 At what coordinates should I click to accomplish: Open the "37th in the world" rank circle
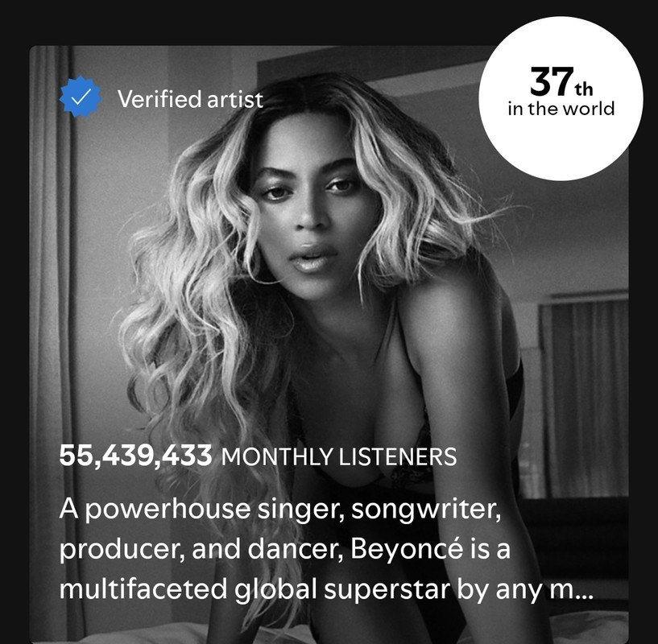pyautogui.click(x=561, y=98)
